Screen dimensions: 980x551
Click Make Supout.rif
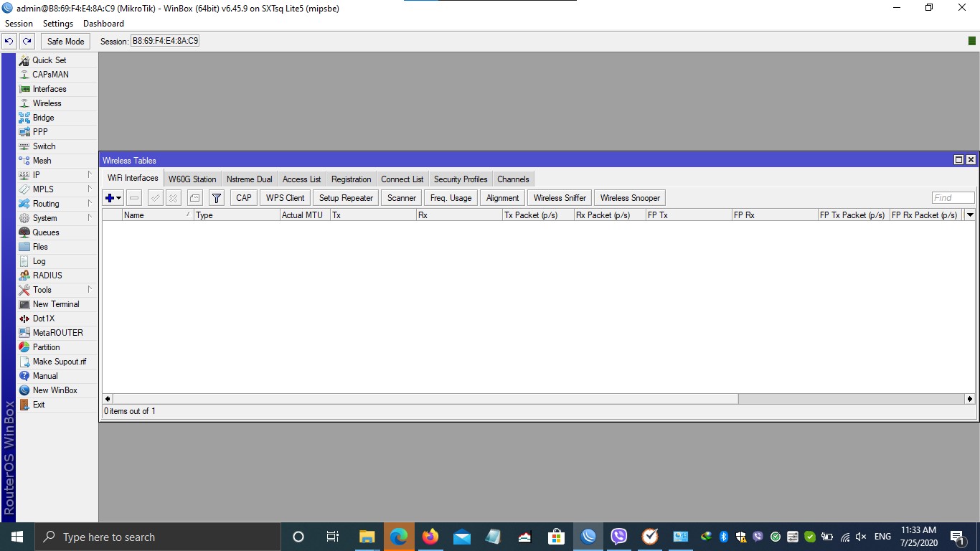57,362
